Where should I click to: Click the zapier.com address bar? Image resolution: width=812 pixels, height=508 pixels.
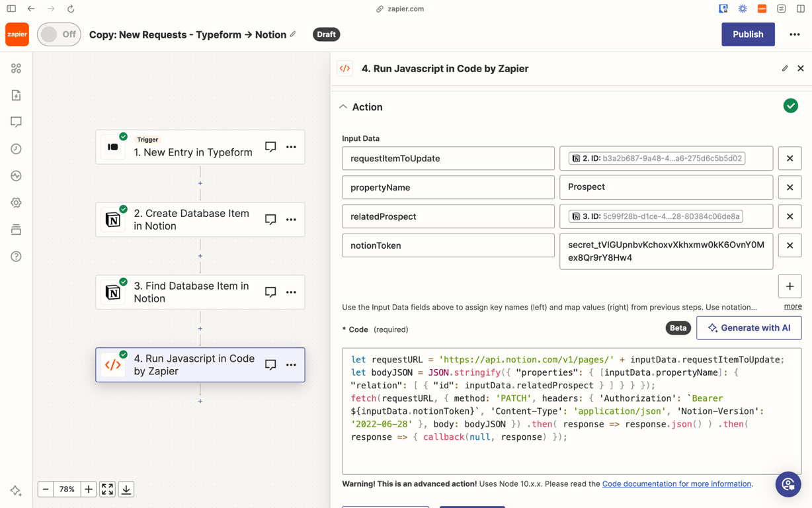pyautogui.click(x=400, y=9)
